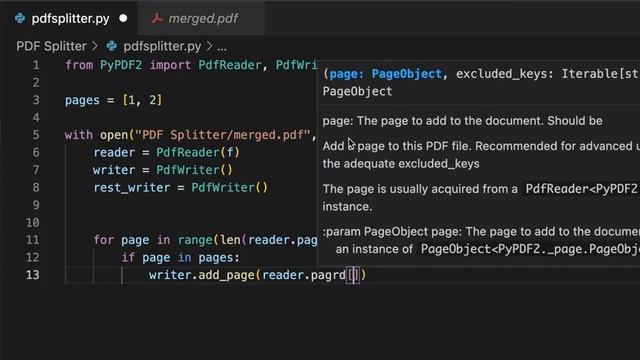Screen dimensions: 640x360
Task: Click 'PdfReader(f)' call on line 6
Action: tap(198, 153)
